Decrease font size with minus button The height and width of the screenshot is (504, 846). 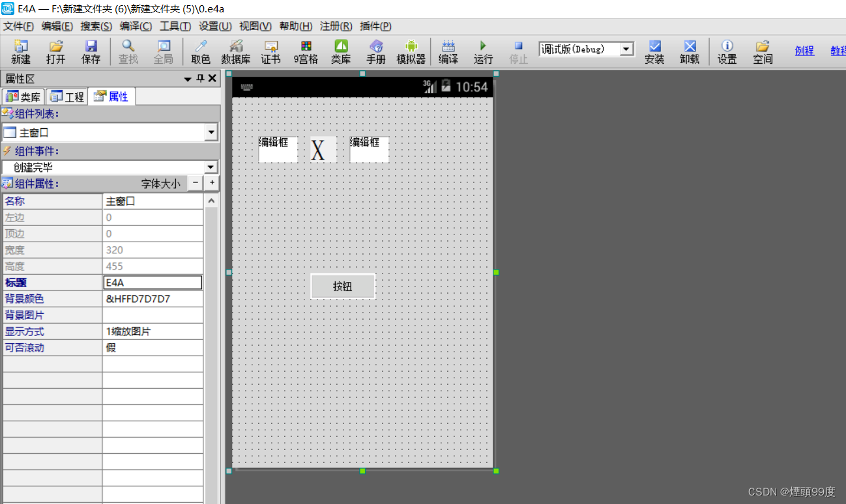(196, 184)
